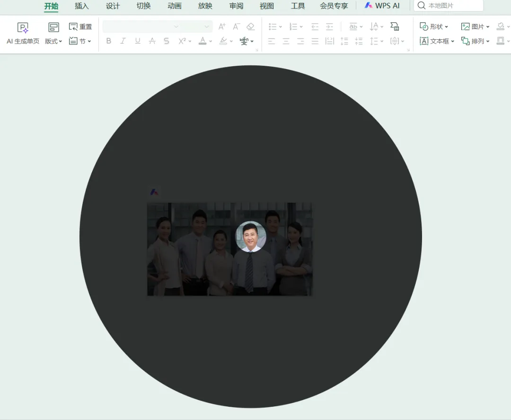
Task: Center align text
Action: (x=286, y=41)
